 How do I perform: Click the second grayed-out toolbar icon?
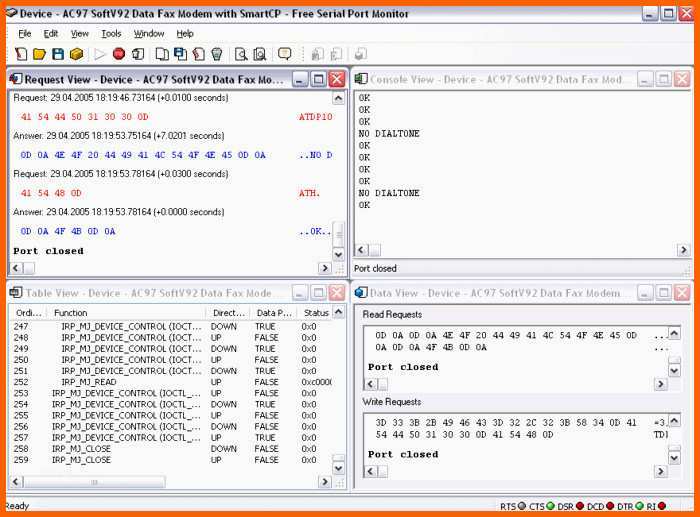[x=336, y=54]
